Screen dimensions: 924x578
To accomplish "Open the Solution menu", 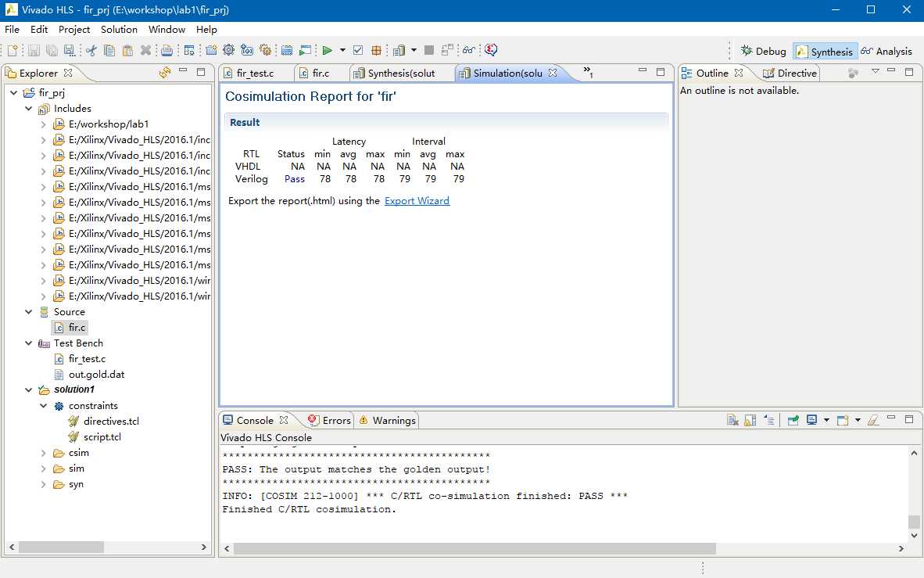I will point(119,30).
